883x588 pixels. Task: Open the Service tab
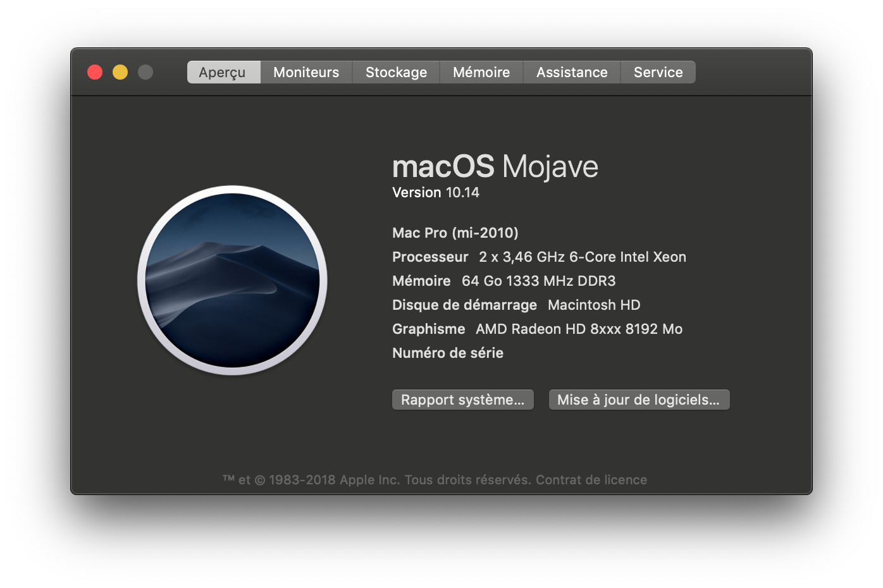658,72
